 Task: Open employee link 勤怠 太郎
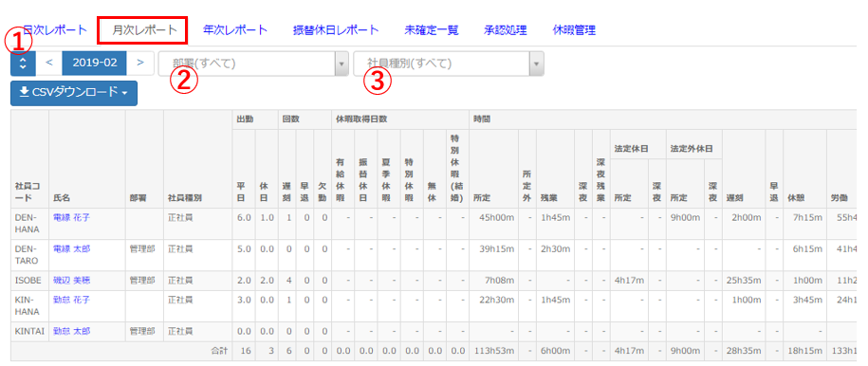click(71, 331)
